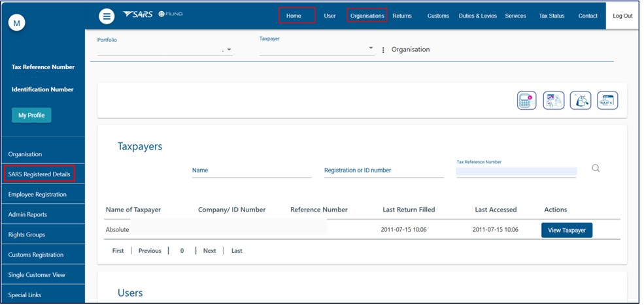644x305 pixels.
Task: Go to Last page of taxpayers
Action: point(237,251)
